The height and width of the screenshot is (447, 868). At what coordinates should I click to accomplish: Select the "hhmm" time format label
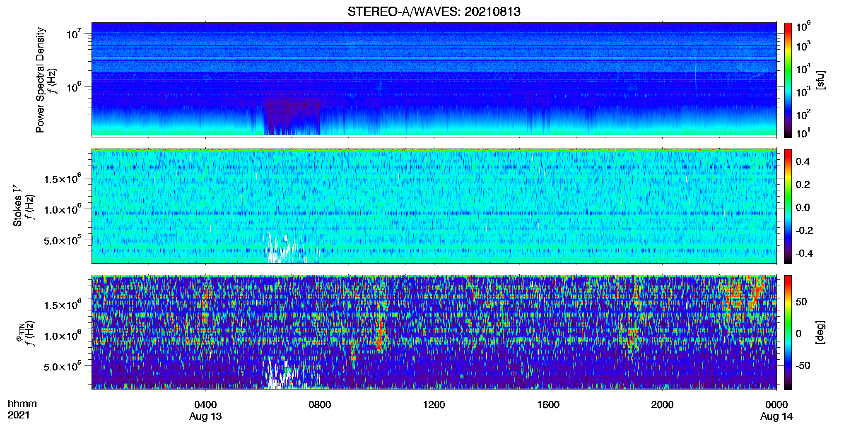coord(22,404)
